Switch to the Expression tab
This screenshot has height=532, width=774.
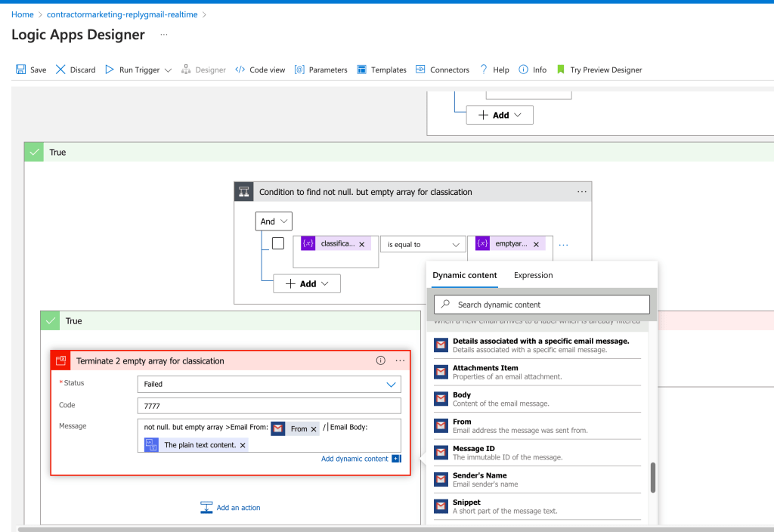(533, 275)
